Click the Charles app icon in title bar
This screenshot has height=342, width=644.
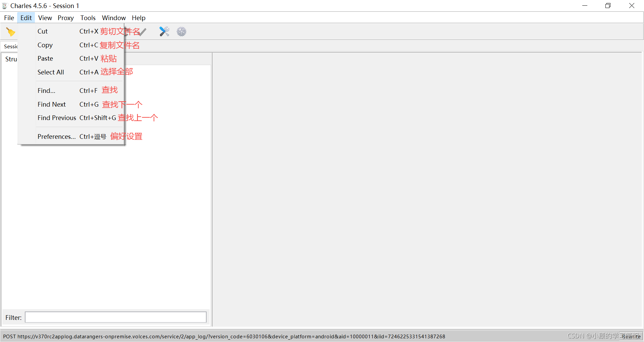[x=5, y=6]
